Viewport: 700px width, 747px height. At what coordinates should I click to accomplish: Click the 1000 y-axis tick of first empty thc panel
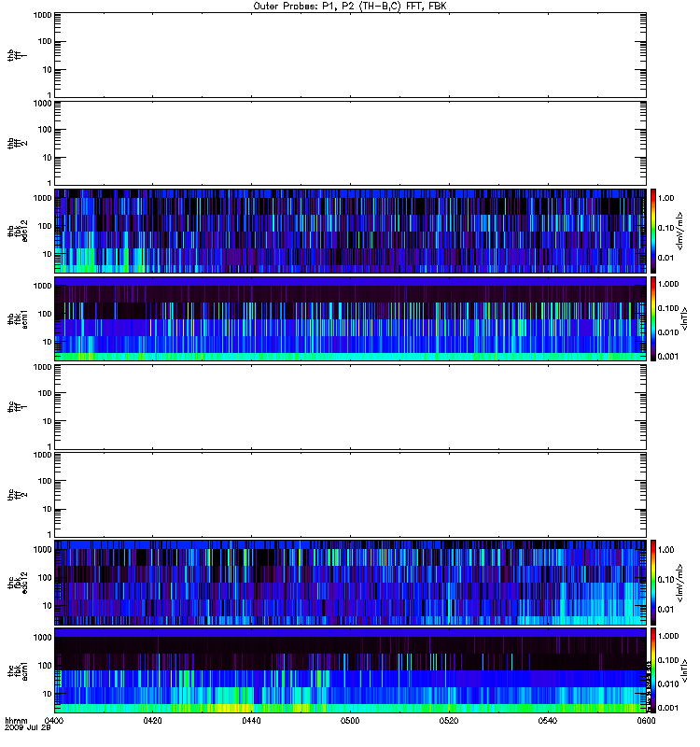(42, 367)
